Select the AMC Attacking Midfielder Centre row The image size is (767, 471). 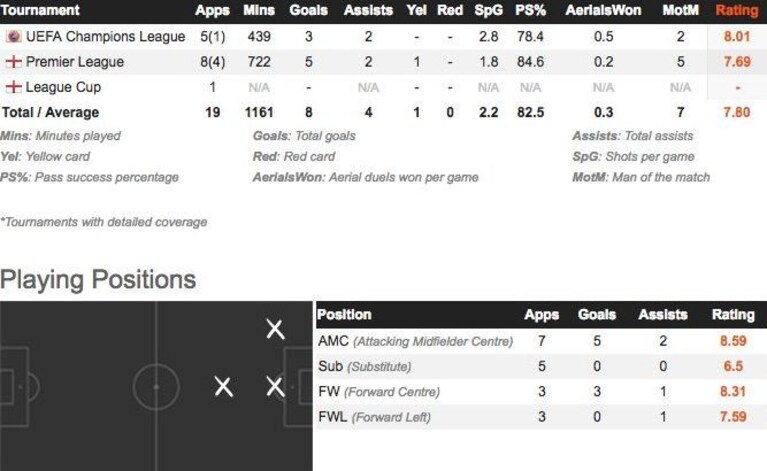point(541,341)
